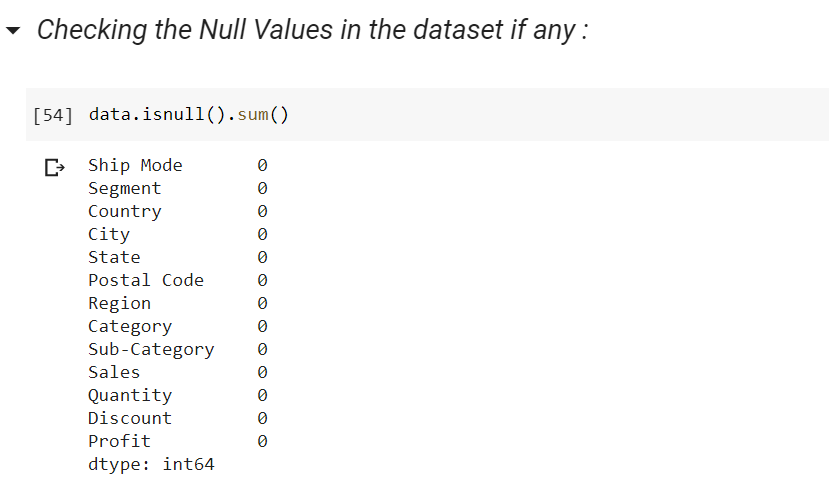Collapse the Checking the Null Values section
Image resolution: width=829 pixels, height=490 pixels.
(13, 30)
